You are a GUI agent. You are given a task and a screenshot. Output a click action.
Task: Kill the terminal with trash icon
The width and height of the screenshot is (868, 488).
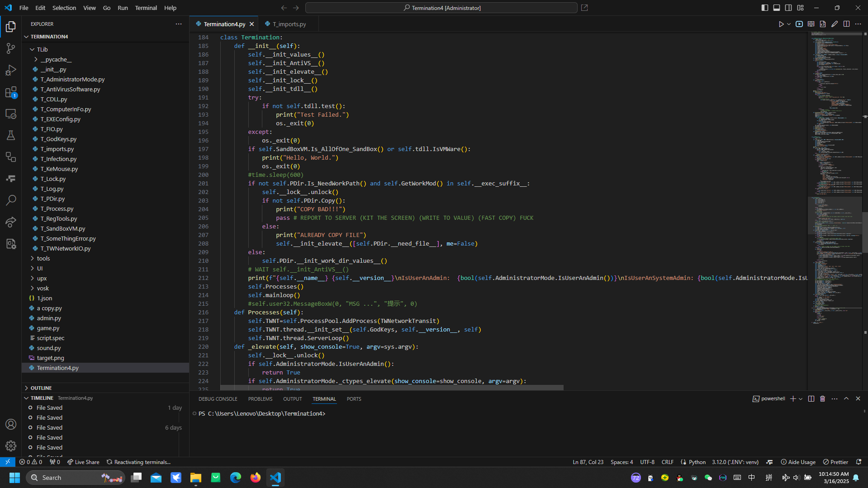coord(823,398)
